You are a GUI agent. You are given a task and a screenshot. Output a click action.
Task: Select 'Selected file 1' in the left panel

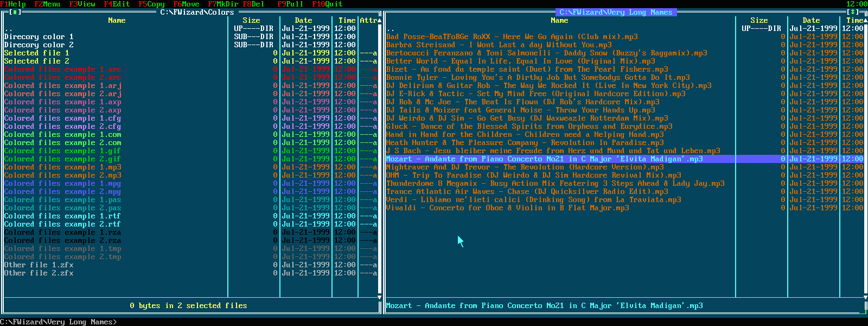tap(36, 53)
